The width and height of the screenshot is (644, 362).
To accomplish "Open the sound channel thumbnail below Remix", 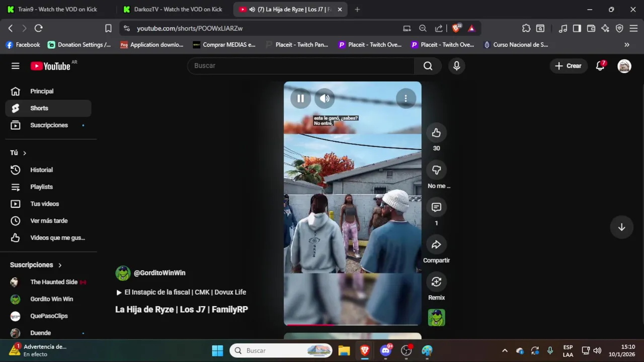I will pyautogui.click(x=436, y=318).
